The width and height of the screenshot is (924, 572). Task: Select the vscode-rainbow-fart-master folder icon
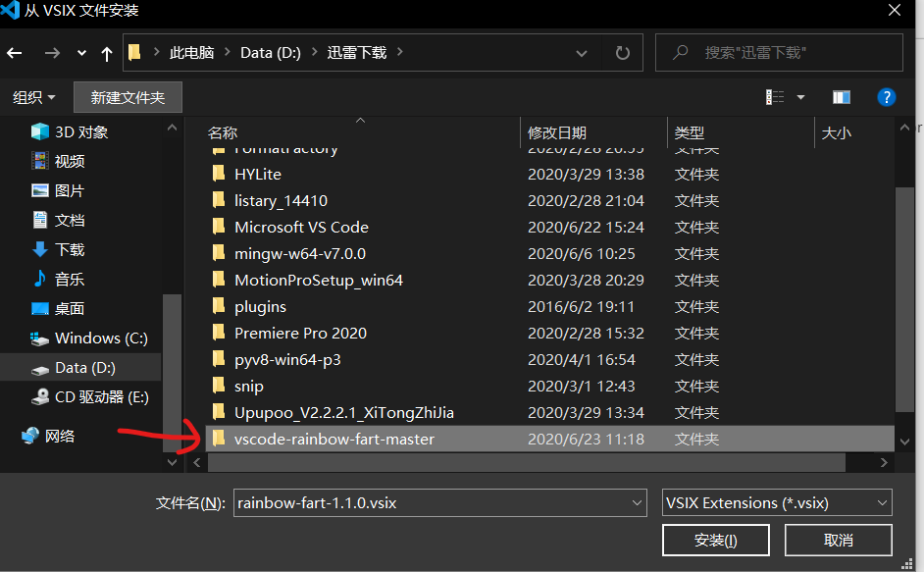219,439
